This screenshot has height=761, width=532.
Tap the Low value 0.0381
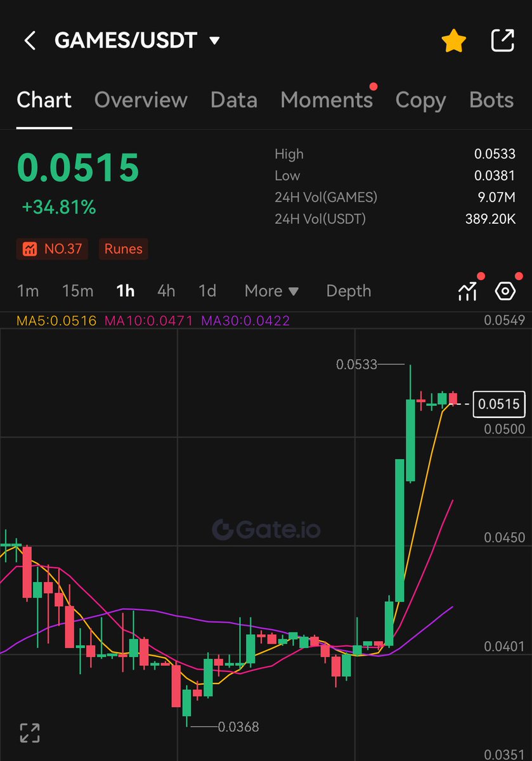[x=495, y=176]
